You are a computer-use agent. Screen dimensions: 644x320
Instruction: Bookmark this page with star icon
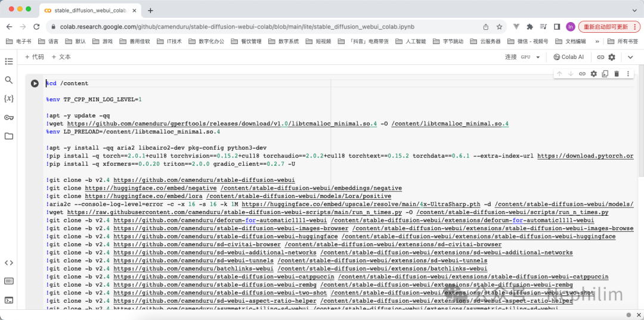tap(499, 27)
